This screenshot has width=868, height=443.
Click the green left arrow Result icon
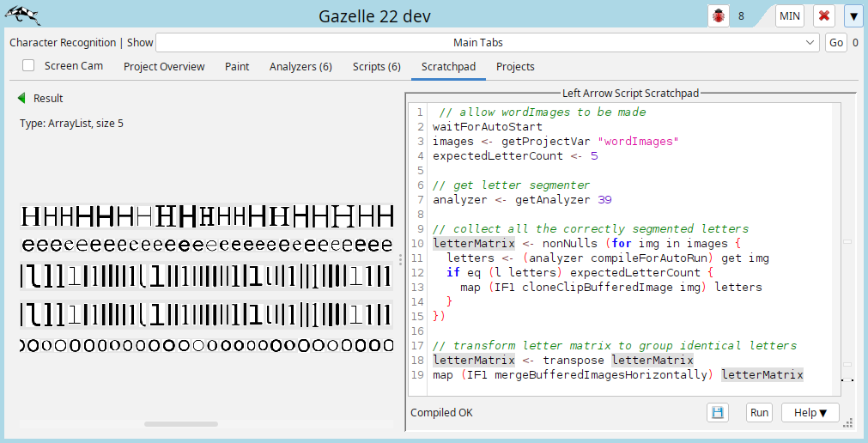coord(21,98)
